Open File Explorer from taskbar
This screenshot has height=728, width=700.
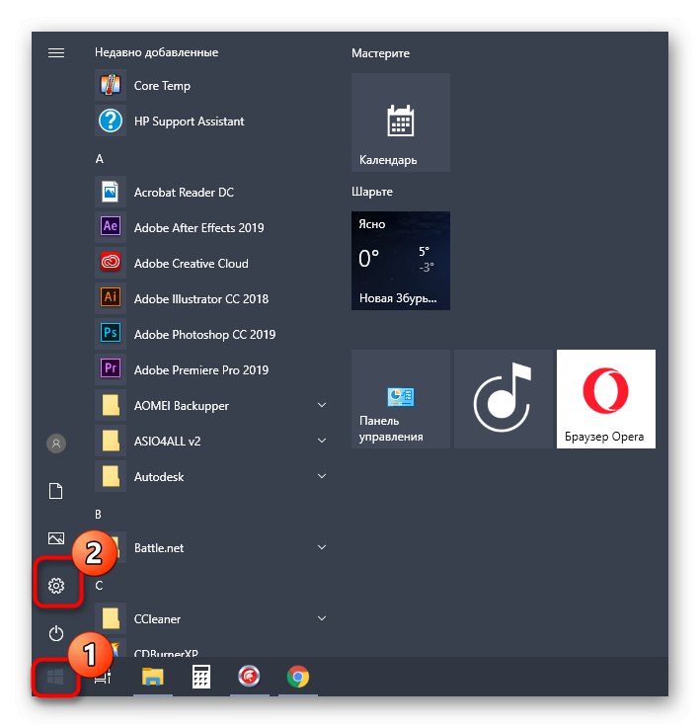click(153, 677)
